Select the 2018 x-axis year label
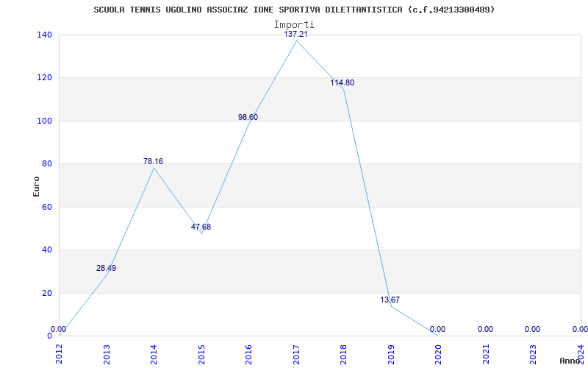This screenshot has width=588, height=368. point(344,354)
